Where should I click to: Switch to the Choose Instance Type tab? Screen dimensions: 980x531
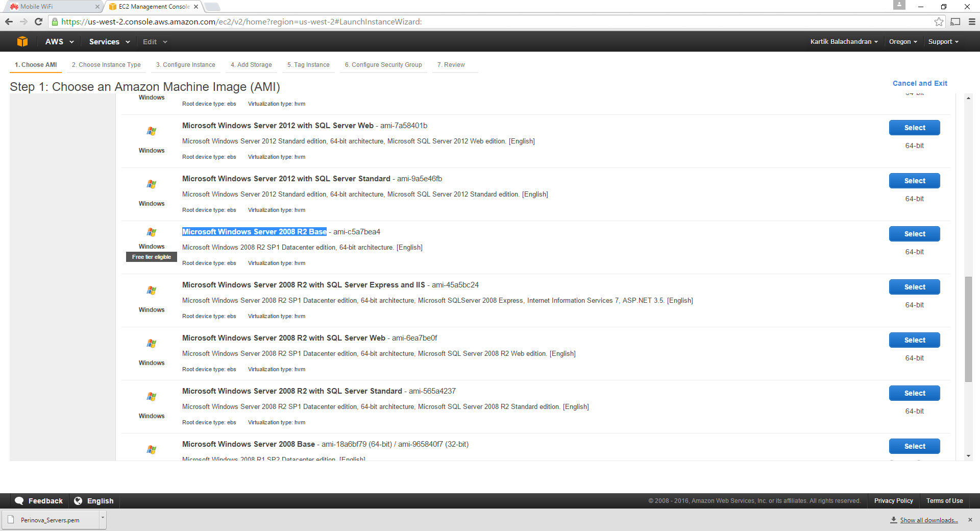[x=106, y=65]
